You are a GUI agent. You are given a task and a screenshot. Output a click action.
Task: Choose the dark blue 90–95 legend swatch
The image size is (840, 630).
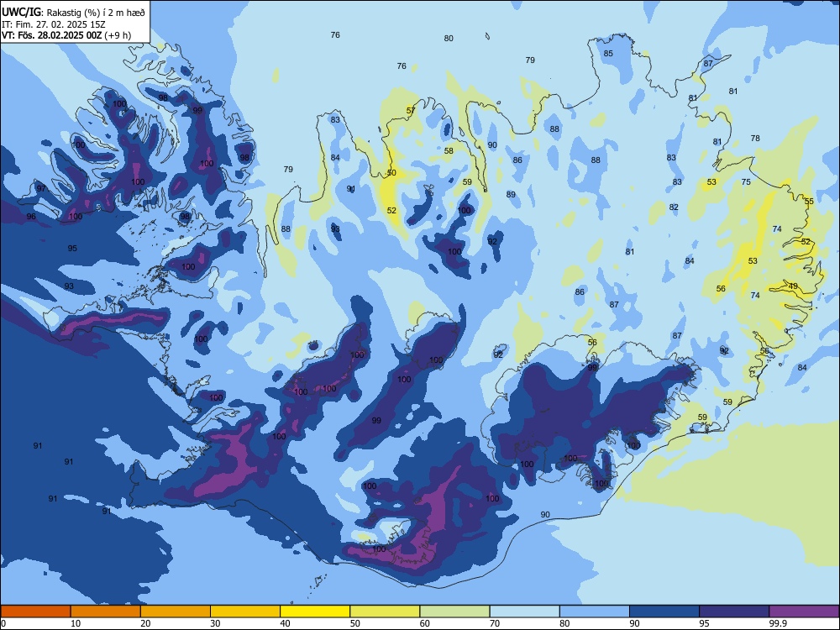pyautogui.click(x=664, y=612)
